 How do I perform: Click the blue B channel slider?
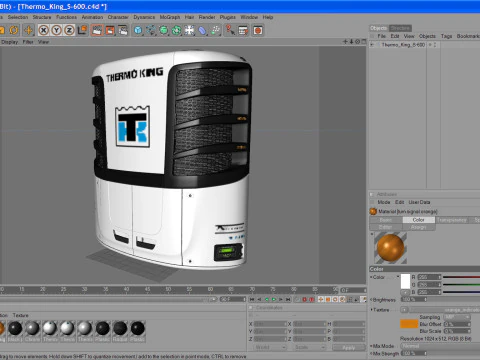click(461, 292)
